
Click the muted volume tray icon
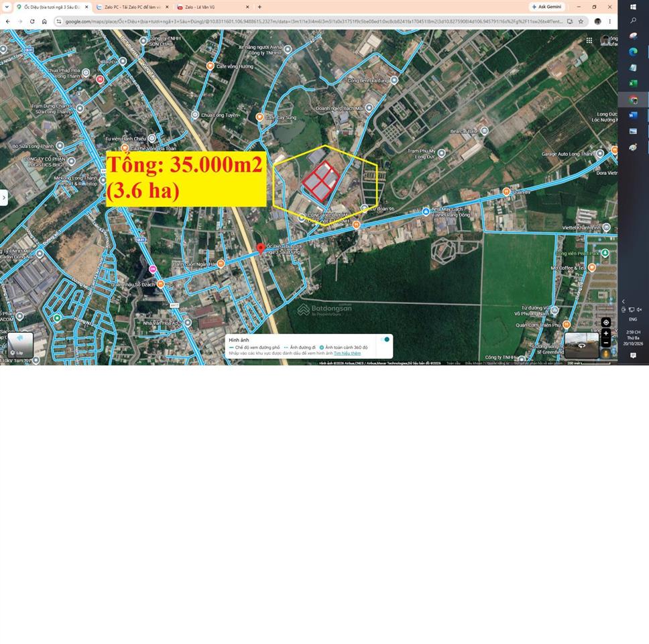pyautogui.click(x=640, y=309)
